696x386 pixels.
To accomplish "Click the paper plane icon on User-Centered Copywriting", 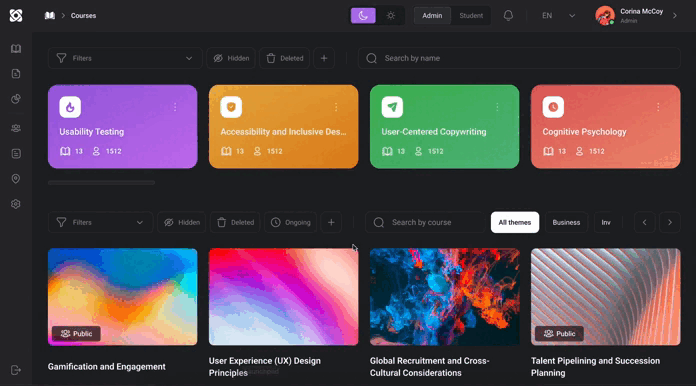I will point(392,107).
